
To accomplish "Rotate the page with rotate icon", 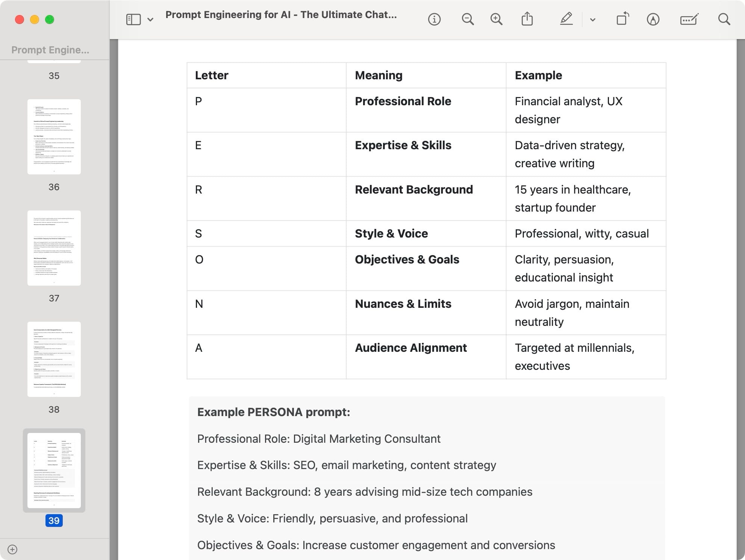I will [622, 19].
